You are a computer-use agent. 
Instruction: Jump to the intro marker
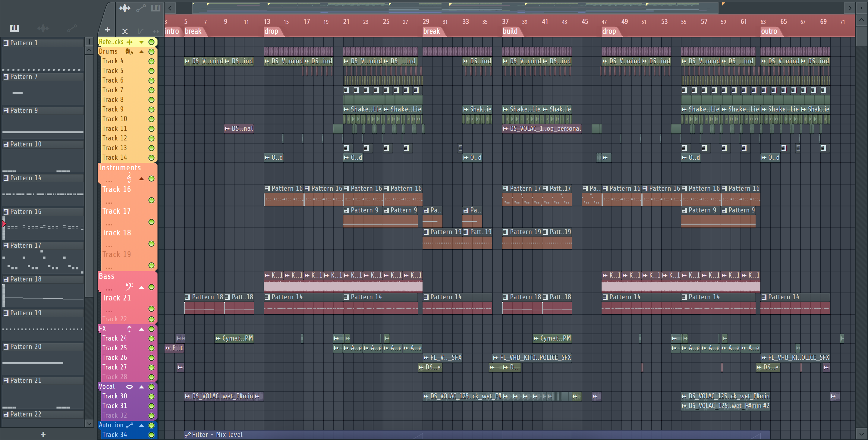click(x=172, y=31)
